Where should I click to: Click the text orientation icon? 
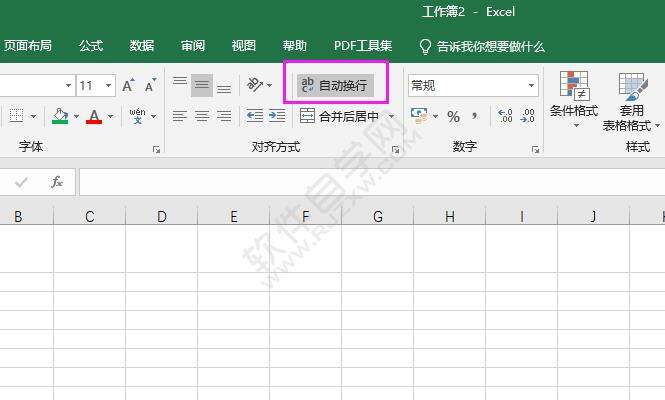[255, 85]
